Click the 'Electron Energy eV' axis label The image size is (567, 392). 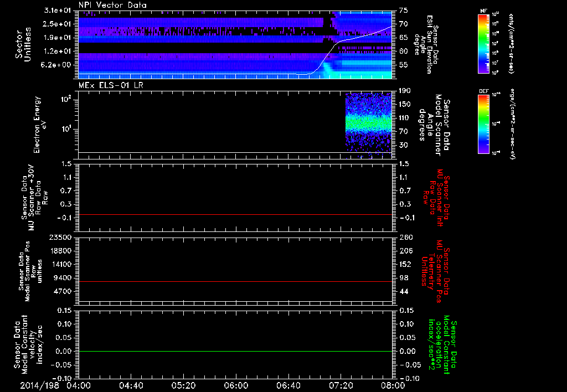[x=41, y=125]
